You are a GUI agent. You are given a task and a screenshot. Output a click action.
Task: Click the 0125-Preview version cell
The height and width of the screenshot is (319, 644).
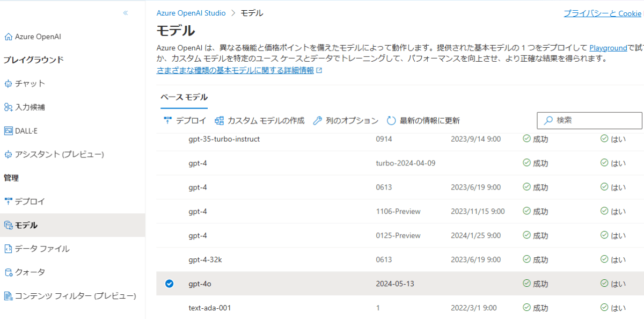tap(398, 236)
